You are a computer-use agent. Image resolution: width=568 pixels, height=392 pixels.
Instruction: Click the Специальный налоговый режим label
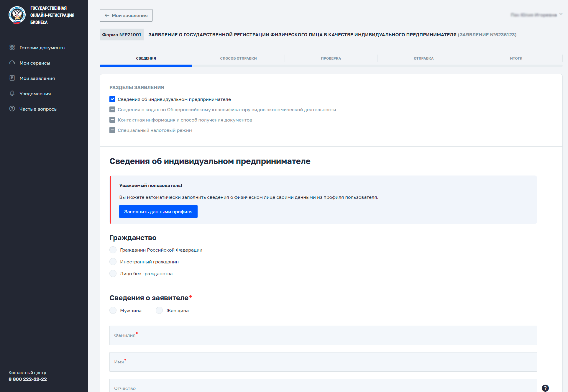155,130
